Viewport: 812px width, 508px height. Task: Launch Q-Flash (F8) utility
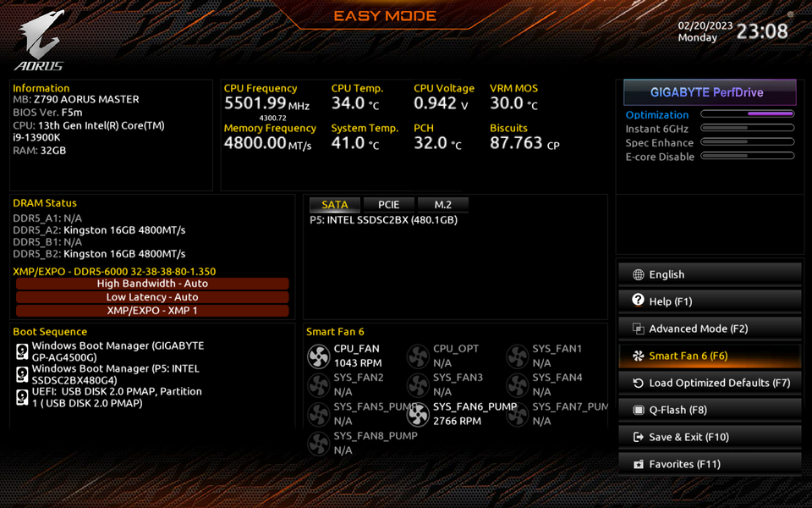pyautogui.click(x=710, y=410)
